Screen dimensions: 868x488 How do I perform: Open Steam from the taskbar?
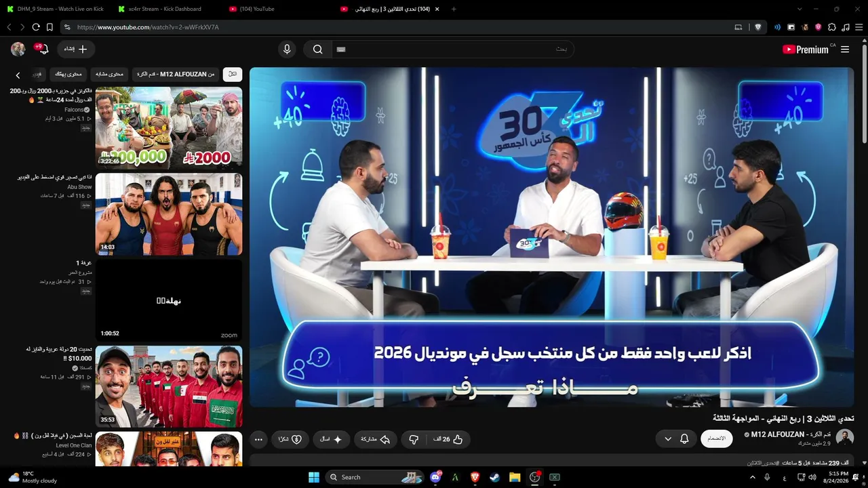click(494, 477)
